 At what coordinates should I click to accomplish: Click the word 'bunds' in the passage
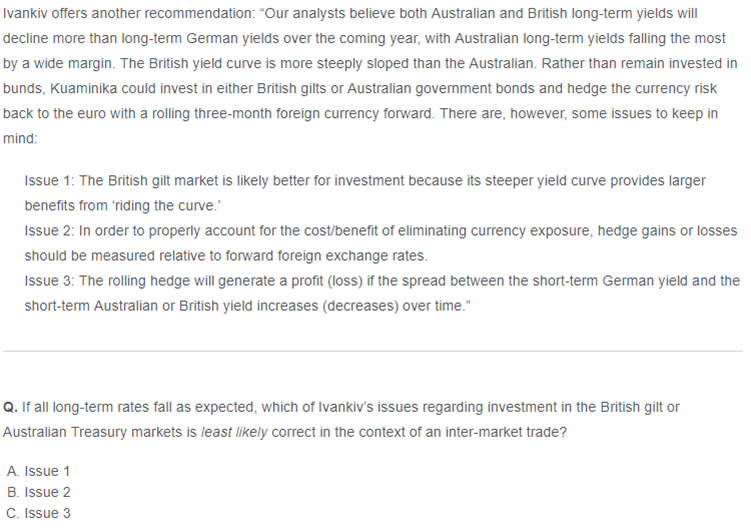(x=24, y=89)
